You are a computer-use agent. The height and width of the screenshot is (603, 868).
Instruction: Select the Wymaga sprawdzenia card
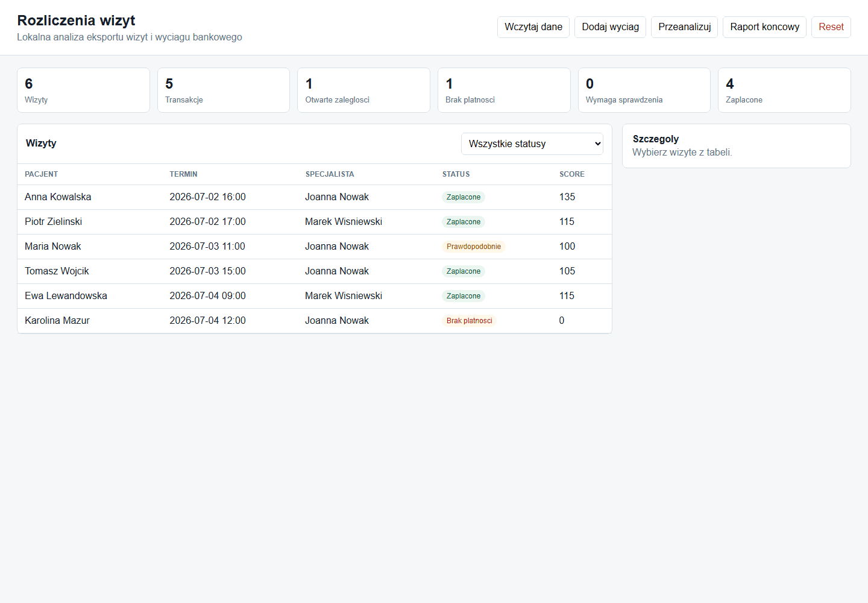[644, 90]
